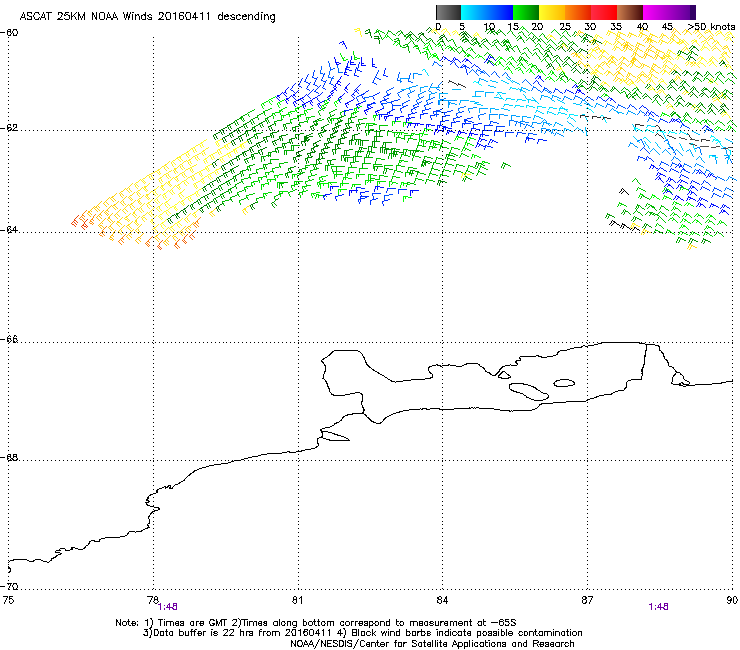Click the brown 35-40 knots color swatch
This screenshot has width=740, height=650.
630,12
